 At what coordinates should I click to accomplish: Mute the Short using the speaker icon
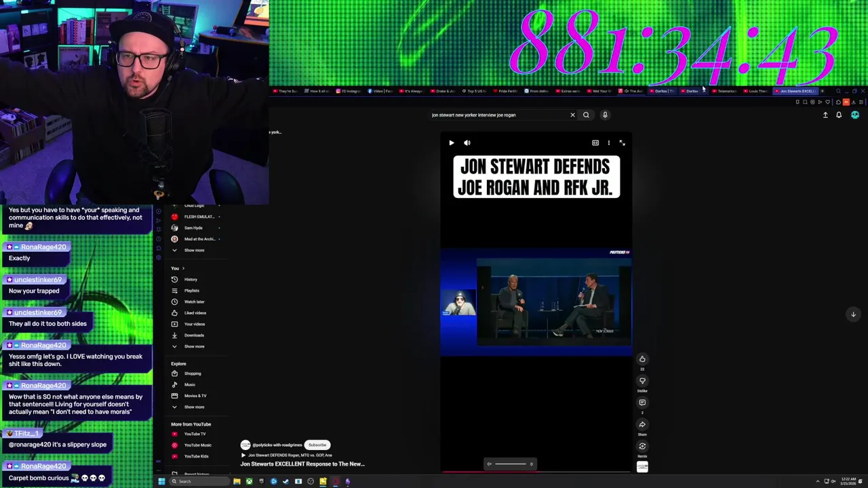point(467,143)
